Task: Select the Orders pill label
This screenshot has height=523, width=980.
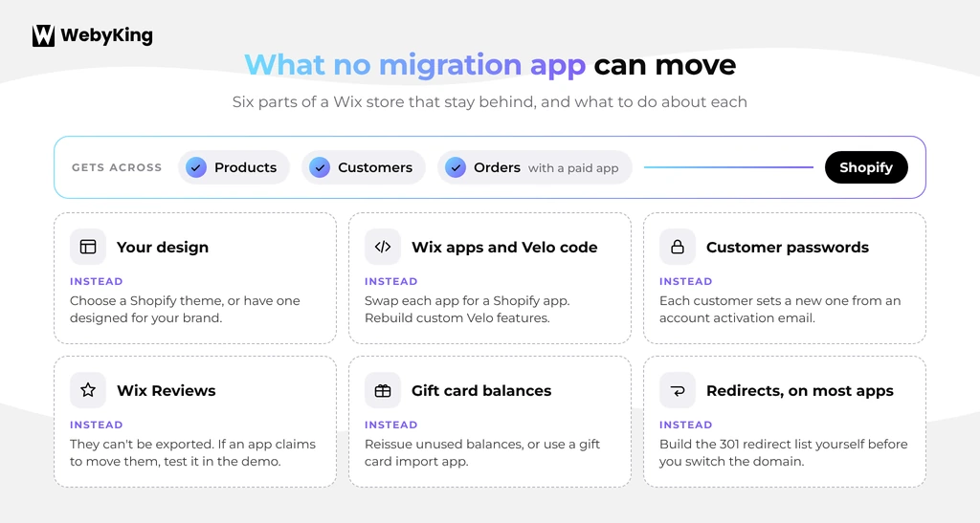Action: [497, 167]
